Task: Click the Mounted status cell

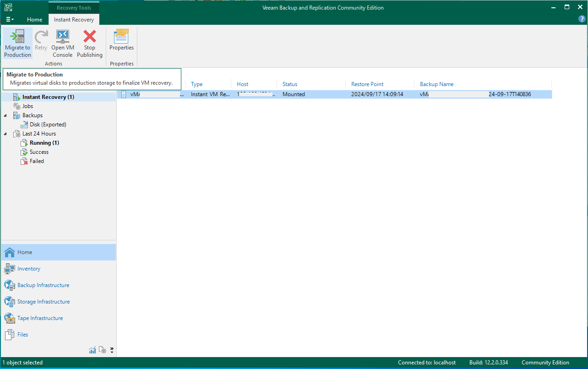Action: pyautogui.click(x=294, y=94)
